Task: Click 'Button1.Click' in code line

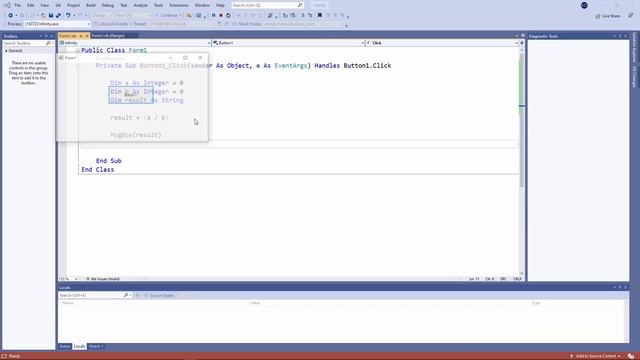Action: tap(367, 66)
